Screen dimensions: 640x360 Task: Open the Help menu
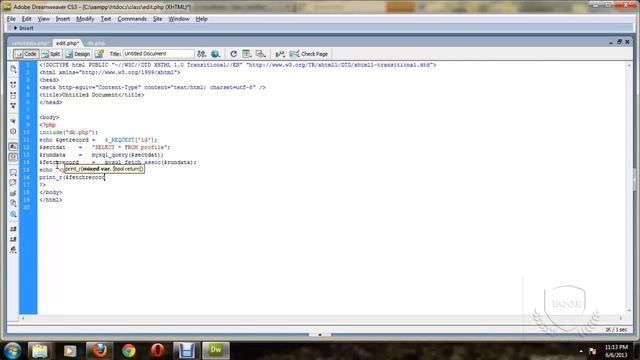[201, 19]
